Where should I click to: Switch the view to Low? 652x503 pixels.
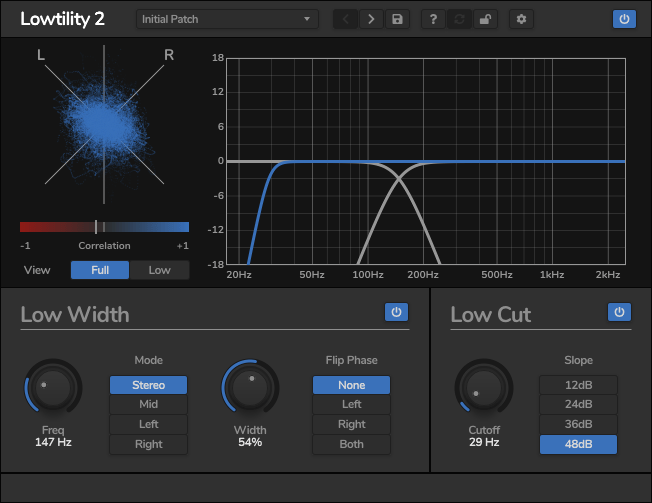point(159,270)
